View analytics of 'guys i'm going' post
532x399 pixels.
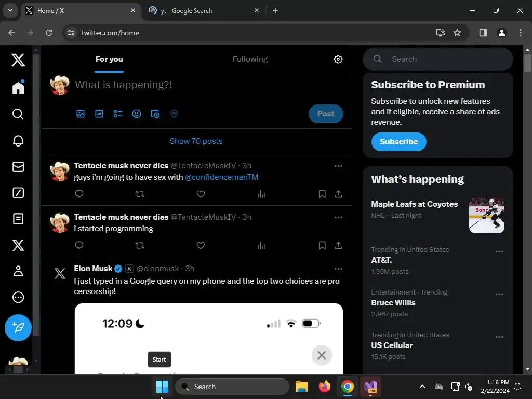261,194
